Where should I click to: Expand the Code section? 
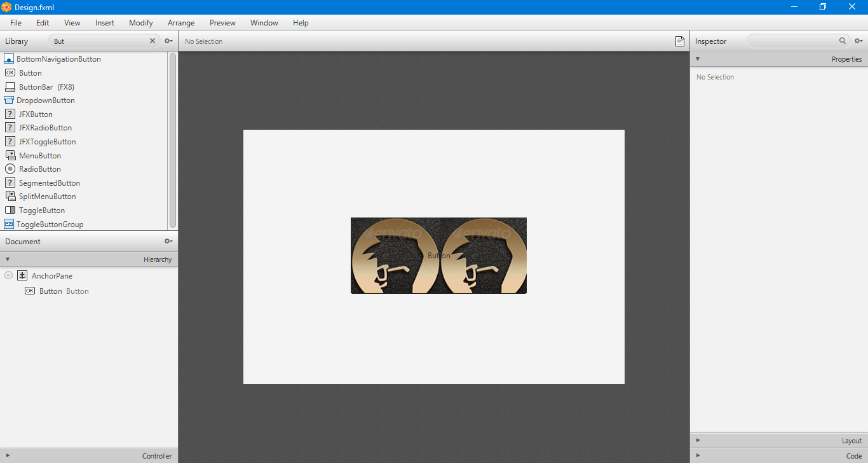pos(698,455)
